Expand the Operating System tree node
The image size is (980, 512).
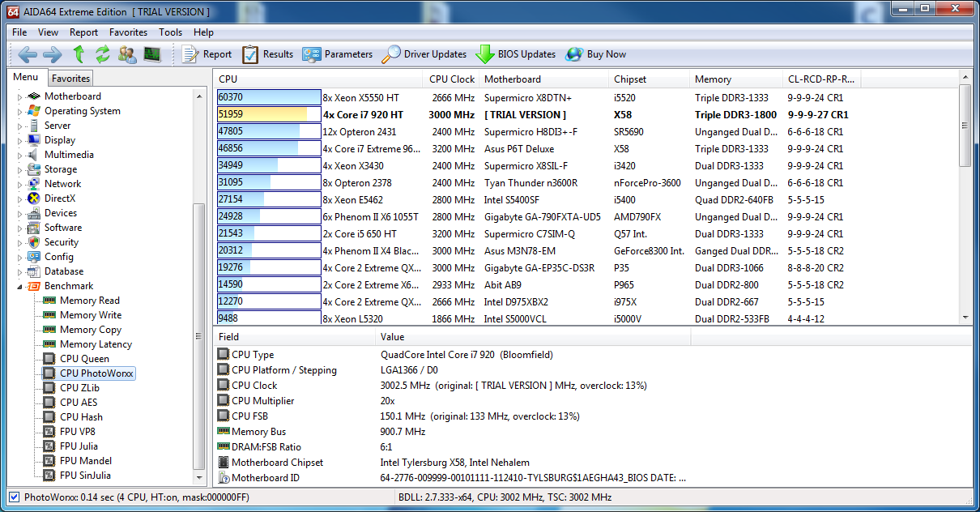(x=19, y=111)
